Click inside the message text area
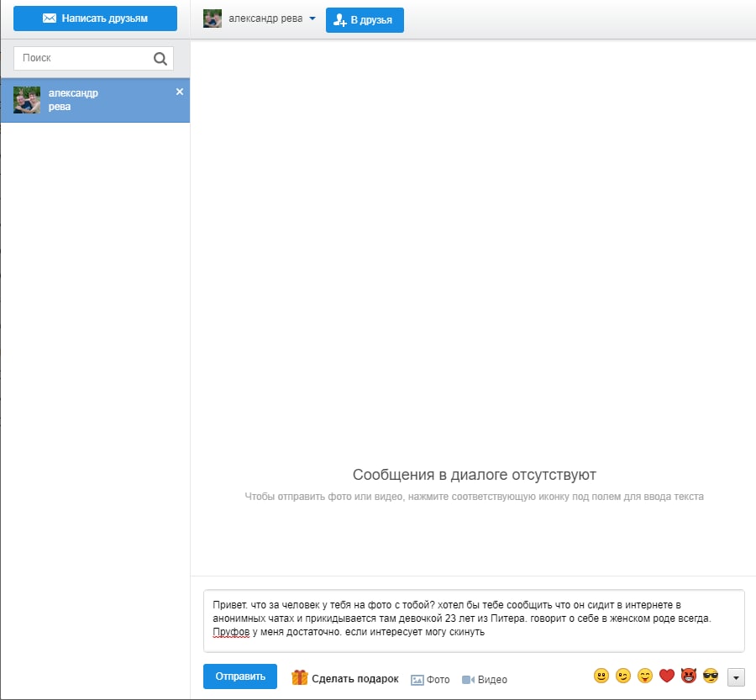 click(474, 621)
